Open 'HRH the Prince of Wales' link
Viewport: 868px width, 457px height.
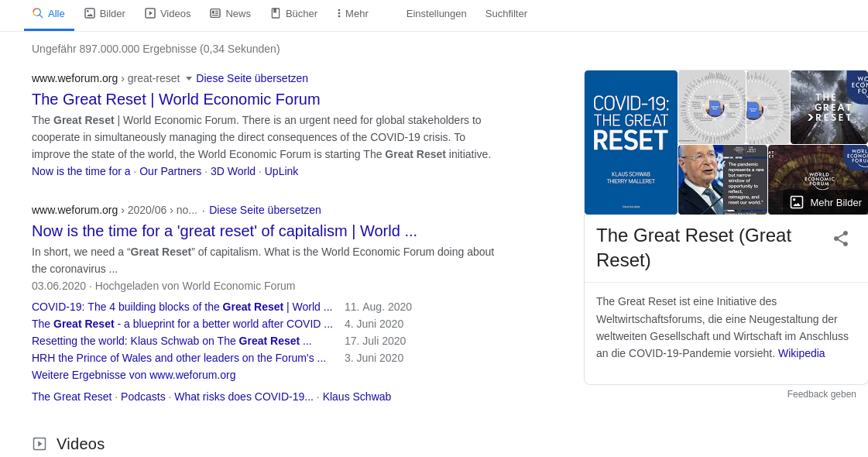[179, 359]
